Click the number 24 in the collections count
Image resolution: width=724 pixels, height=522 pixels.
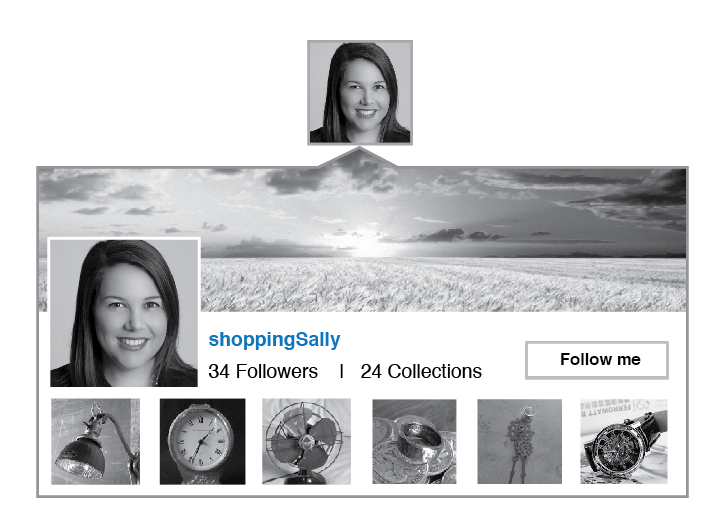371,372
